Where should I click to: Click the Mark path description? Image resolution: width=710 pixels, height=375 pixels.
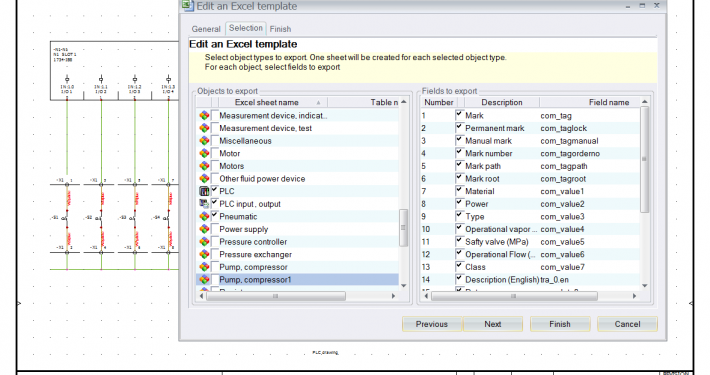[483, 166]
